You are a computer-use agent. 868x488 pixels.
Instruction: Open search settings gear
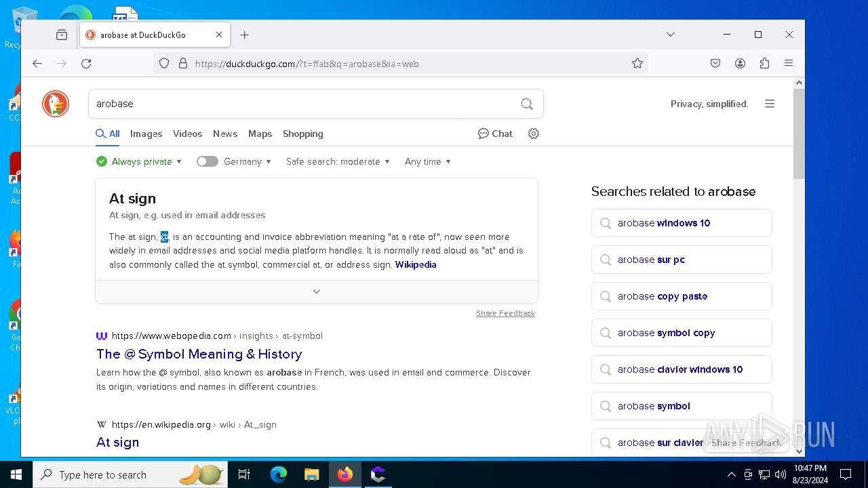click(534, 134)
